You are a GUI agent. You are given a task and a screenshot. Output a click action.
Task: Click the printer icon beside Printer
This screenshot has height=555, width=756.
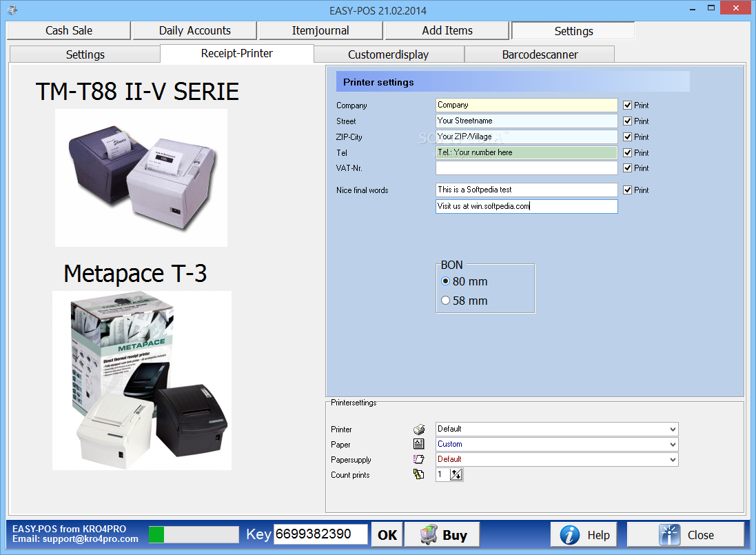click(419, 429)
